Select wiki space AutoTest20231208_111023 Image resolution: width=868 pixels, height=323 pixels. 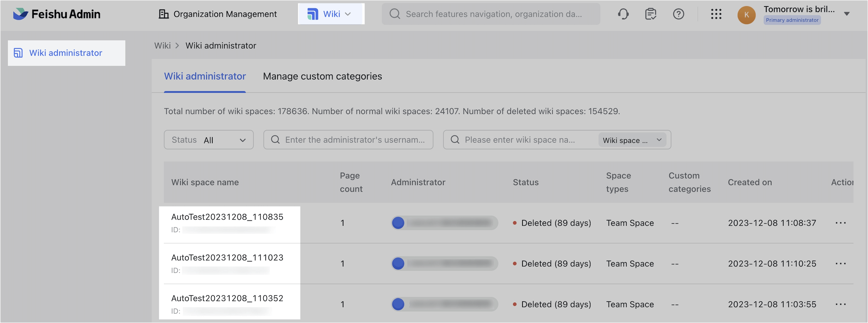227,257
